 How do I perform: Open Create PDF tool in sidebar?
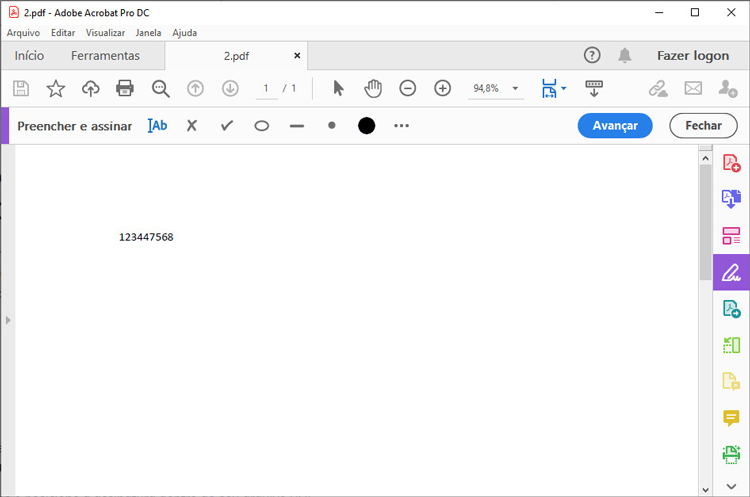coord(731,163)
